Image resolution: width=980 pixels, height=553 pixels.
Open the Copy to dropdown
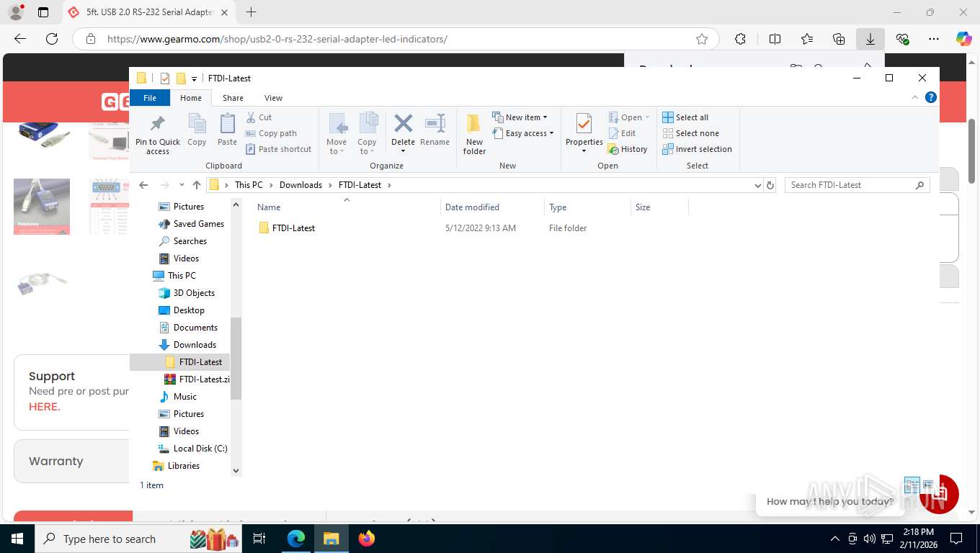(367, 134)
